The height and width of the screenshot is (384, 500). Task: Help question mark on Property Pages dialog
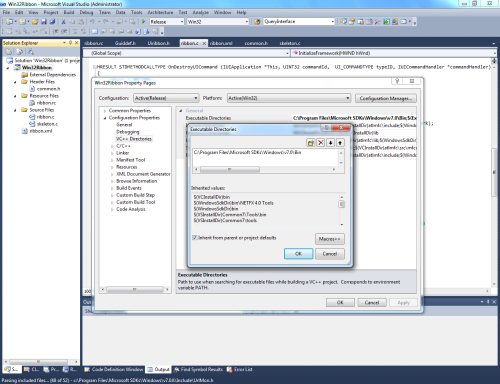coord(397,81)
